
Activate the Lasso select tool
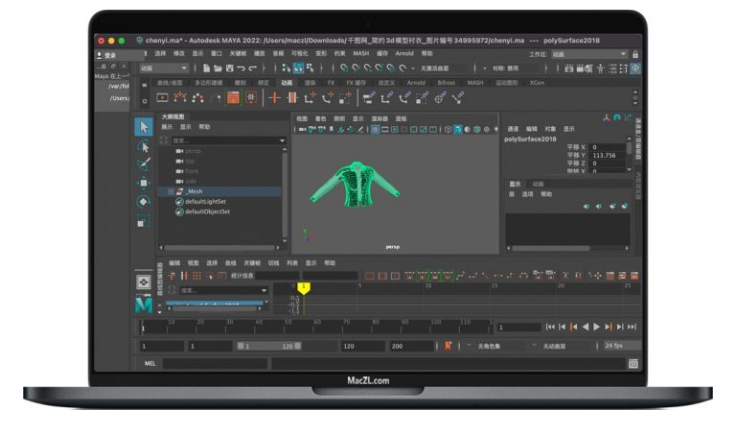[144, 146]
